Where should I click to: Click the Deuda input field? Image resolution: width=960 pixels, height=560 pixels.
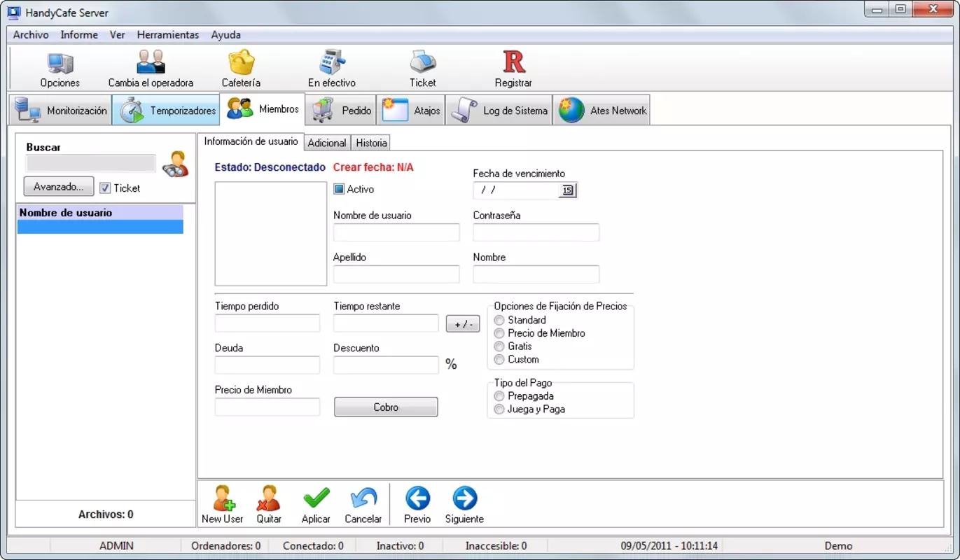tap(267, 365)
